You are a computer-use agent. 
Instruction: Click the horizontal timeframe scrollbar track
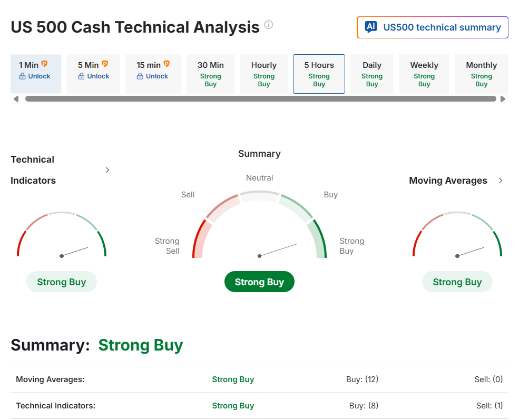tap(260, 99)
